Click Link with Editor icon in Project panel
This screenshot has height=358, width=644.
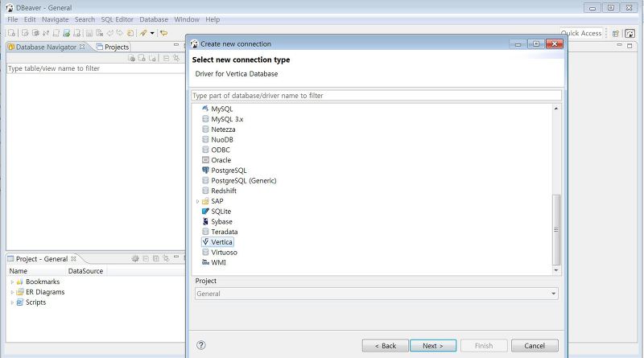point(166,259)
